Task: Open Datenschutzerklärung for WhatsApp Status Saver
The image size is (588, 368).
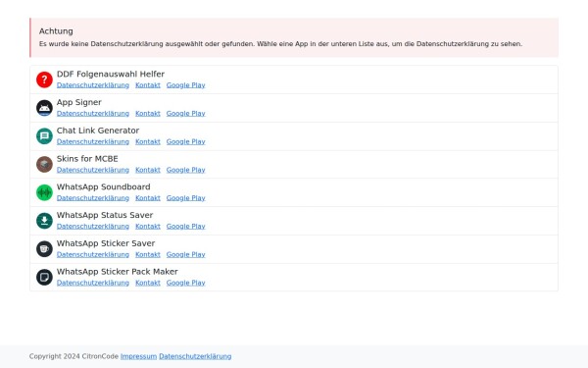Action: [93, 226]
